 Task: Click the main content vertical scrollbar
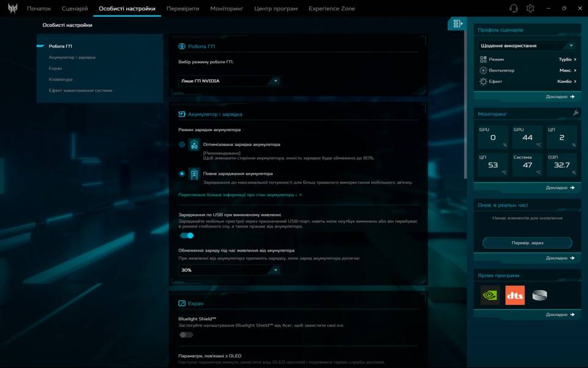[x=466, y=104]
